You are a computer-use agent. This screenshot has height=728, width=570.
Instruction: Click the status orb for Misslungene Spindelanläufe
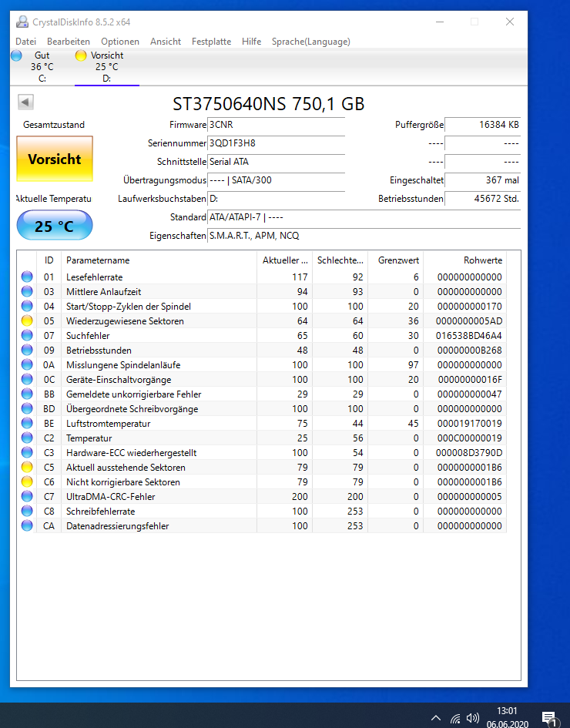[27, 364]
